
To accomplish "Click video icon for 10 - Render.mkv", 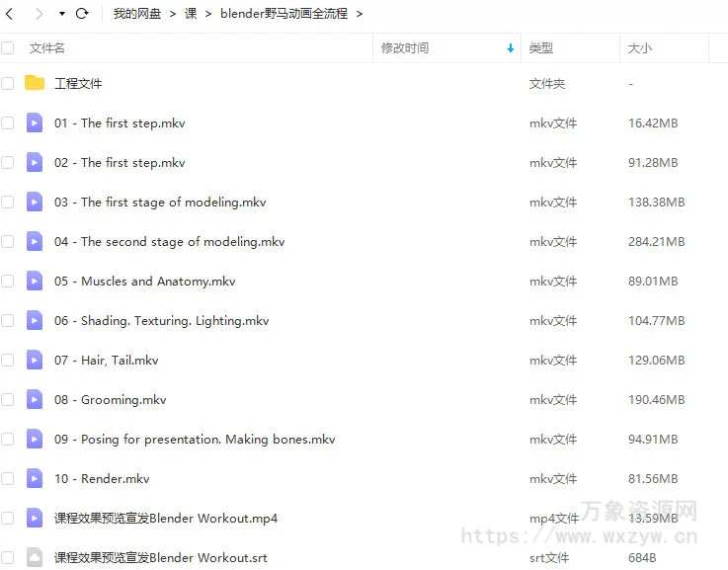I will [x=35, y=478].
